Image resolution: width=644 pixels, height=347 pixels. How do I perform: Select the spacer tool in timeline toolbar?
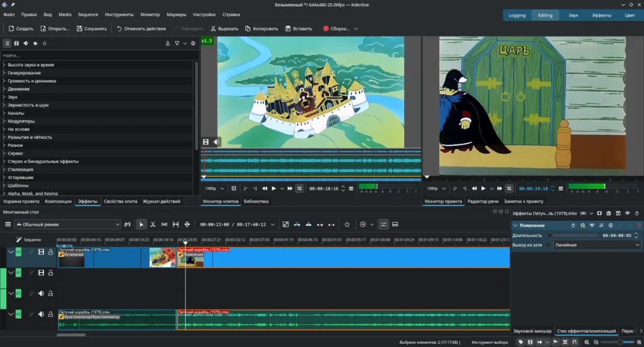164,224
